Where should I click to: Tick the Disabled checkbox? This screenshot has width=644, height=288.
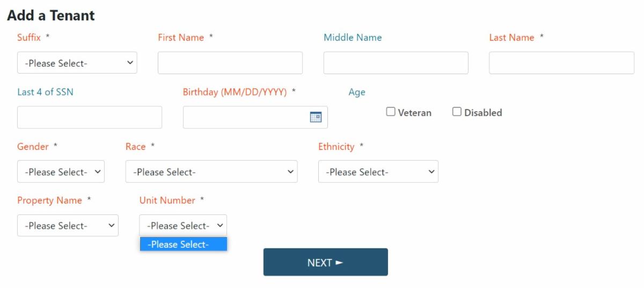point(457,112)
